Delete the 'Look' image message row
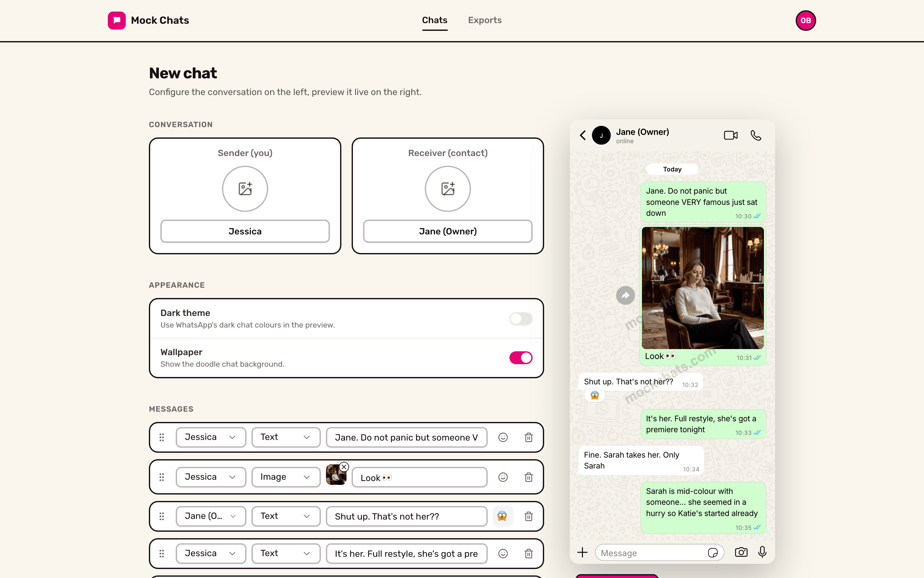The width and height of the screenshot is (924, 578). (x=528, y=477)
